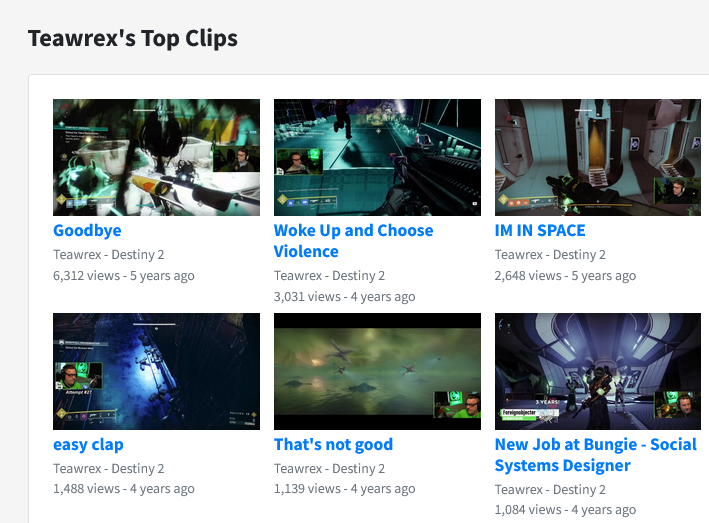This screenshot has height=523, width=709.
Task: Select the 6,312 views - 5 years ago text
Action: [x=124, y=276]
